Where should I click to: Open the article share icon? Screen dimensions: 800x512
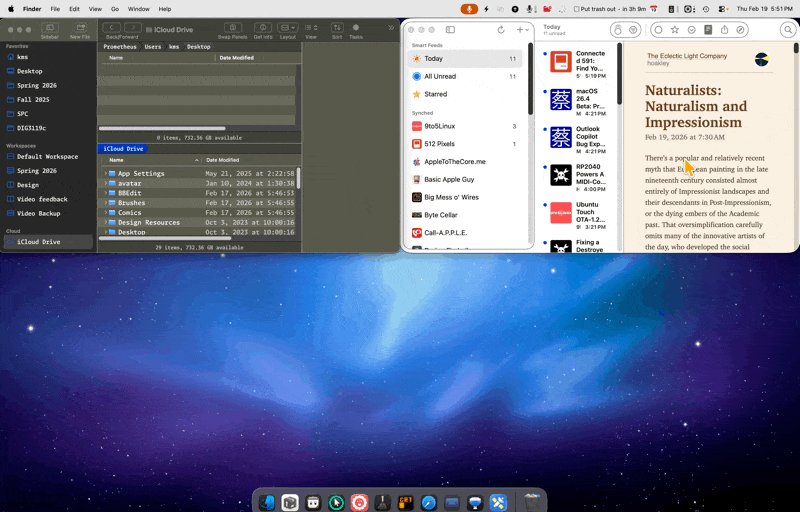point(724,30)
